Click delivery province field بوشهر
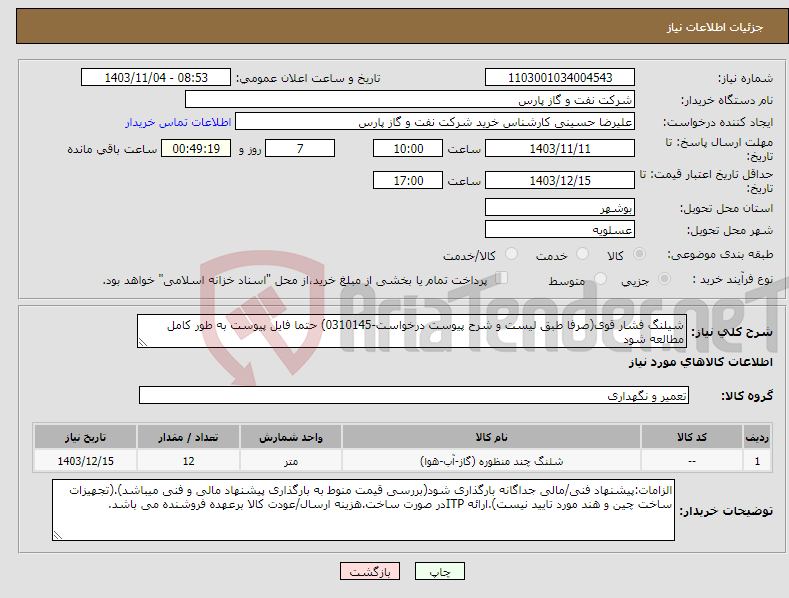789x598 pixels. point(560,207)
